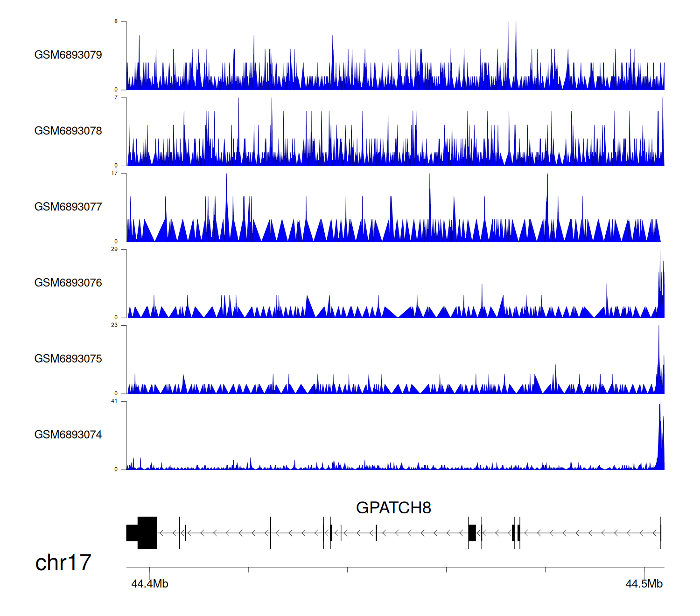Click the y-axis maximum value 17

click(x=114, y=173)
